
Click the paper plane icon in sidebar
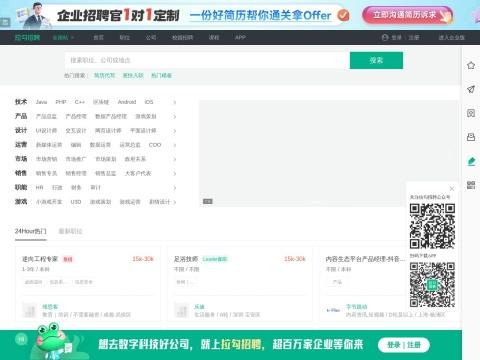pos(471,89)
